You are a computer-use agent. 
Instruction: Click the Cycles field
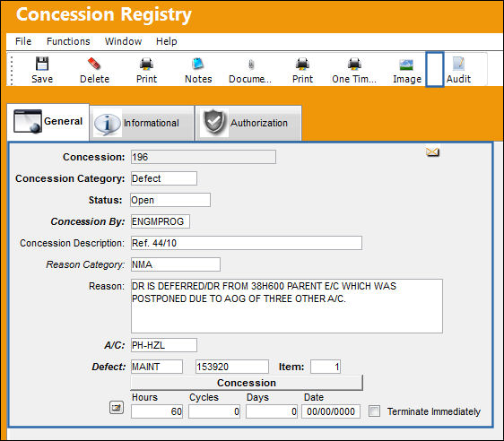coord(214,411)
